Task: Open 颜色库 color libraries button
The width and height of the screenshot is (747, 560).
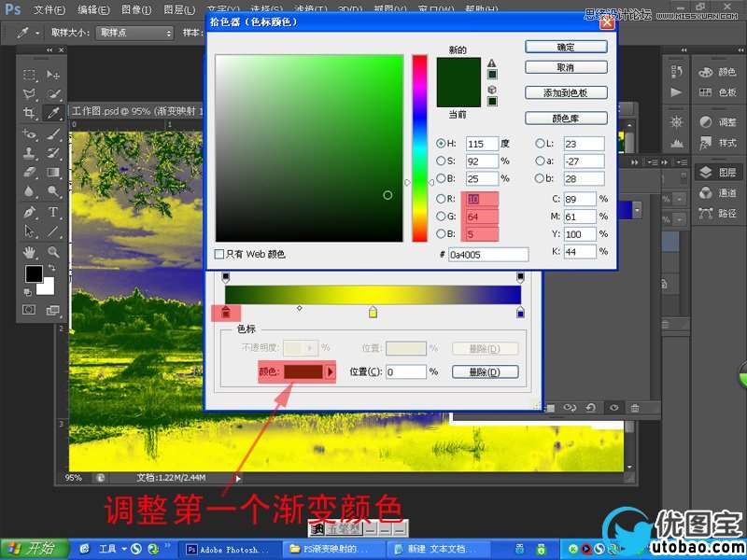Action: pos(566,118)
